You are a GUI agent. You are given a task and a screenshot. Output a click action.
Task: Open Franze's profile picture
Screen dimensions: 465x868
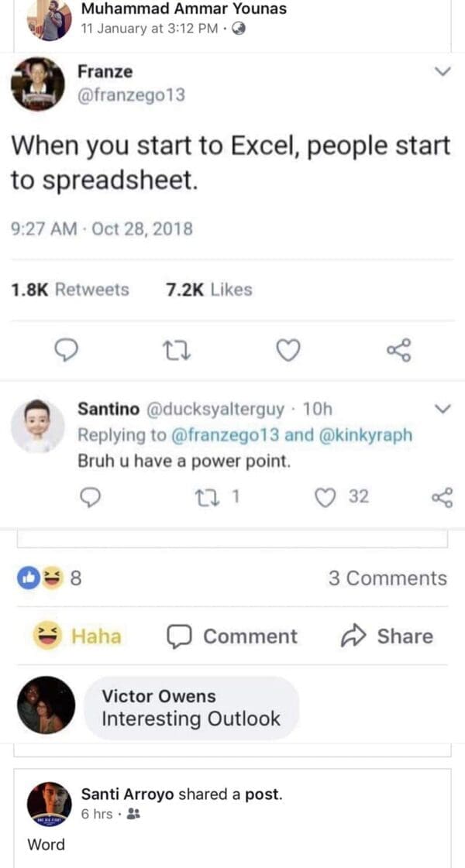coord(38,84)
